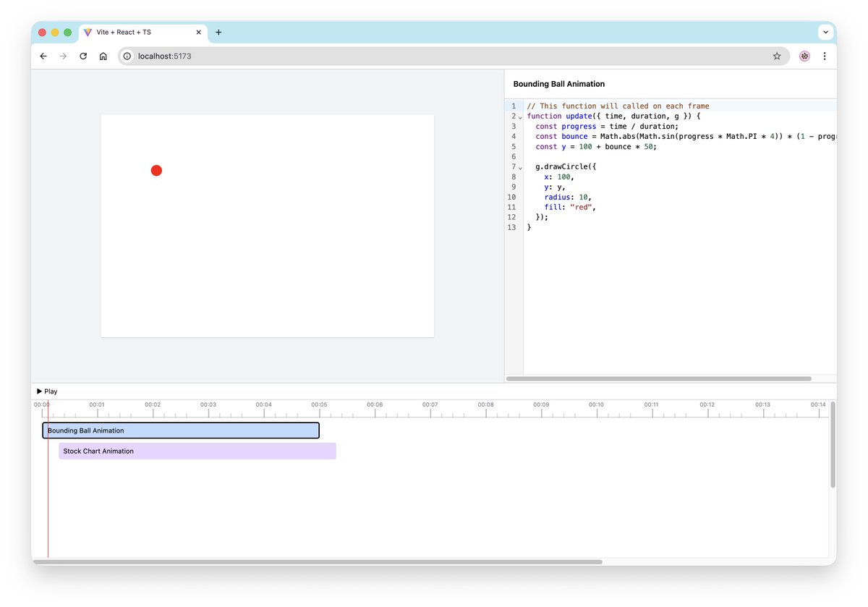Screen dimensions: 868x607
Task: Collapse the g.drawCircle fold arrow on line 7
Action: click(520, 168)
